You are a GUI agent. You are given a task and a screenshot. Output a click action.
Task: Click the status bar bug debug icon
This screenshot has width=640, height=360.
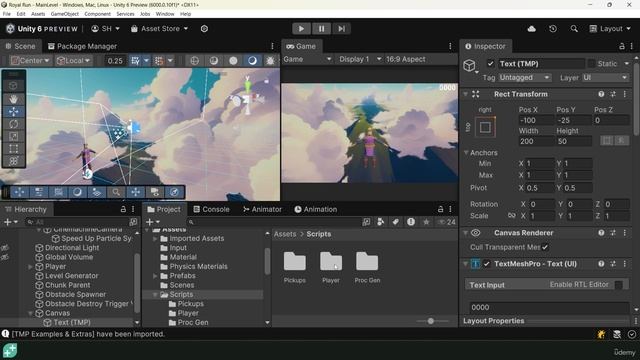tap(601, 334)
